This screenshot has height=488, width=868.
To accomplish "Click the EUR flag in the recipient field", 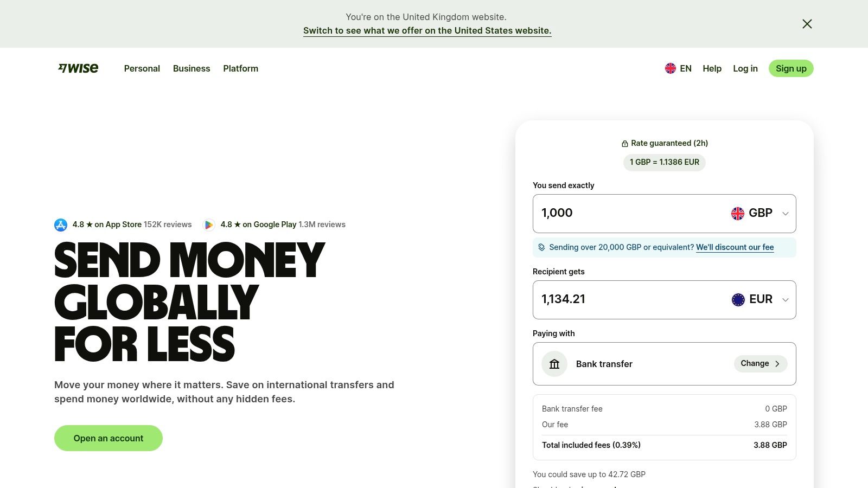I will click(x=738, y=299).
